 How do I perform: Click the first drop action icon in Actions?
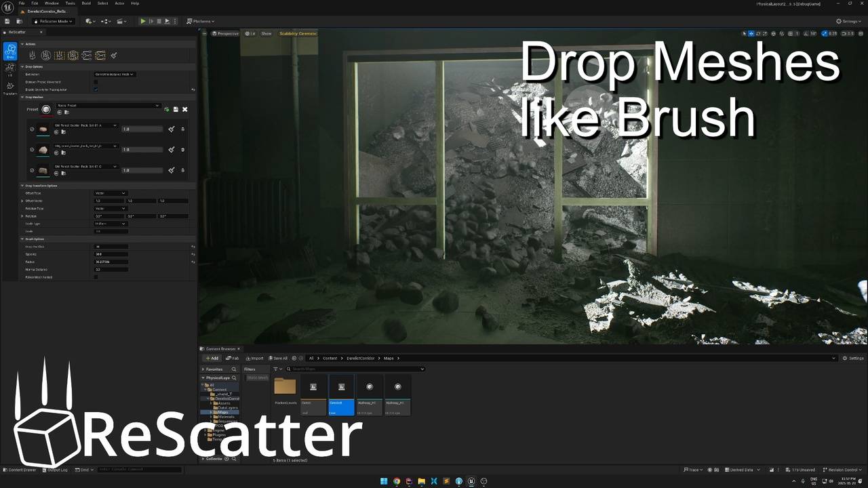point(32,56)
